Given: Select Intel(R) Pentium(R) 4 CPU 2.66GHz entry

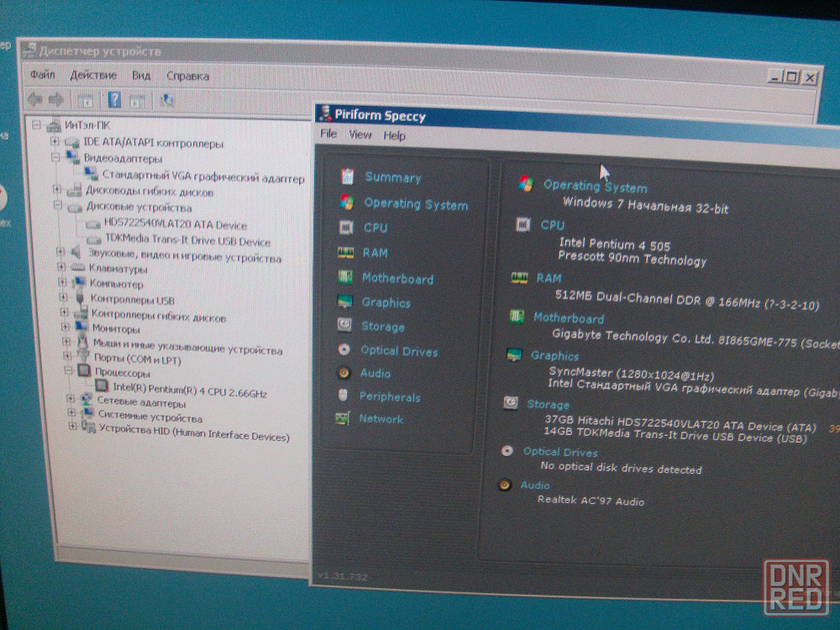Looking at the screenshot, I should click(x=190, y=390).
